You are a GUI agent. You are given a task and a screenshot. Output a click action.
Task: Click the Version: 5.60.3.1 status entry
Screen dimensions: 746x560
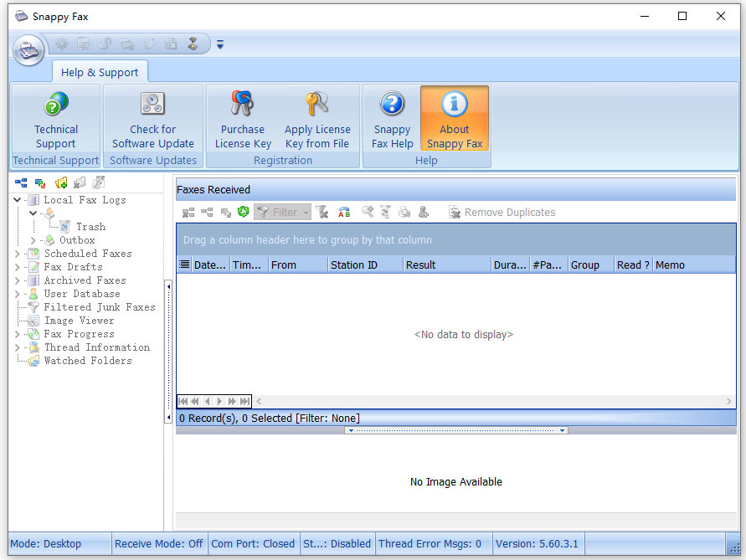coord(538,544)
